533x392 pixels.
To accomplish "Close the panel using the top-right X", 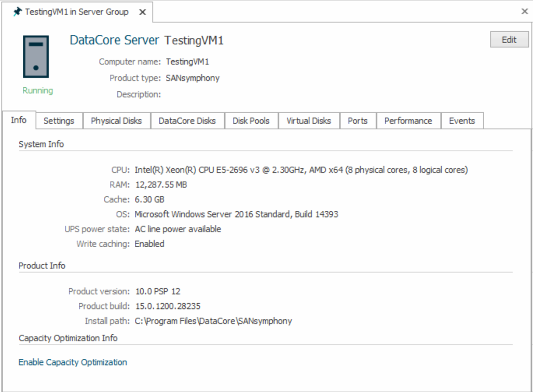I will (x=524, y=11).
